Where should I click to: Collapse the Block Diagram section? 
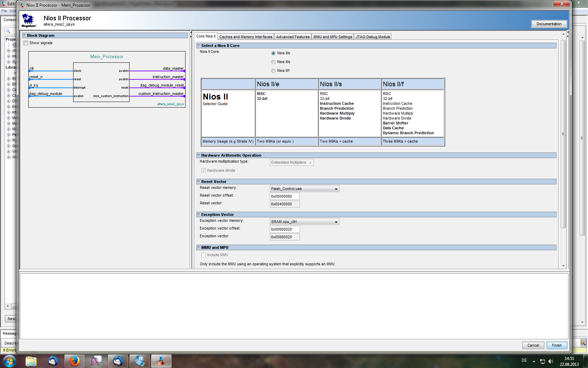pyautogui.click(x=24, y=35)
